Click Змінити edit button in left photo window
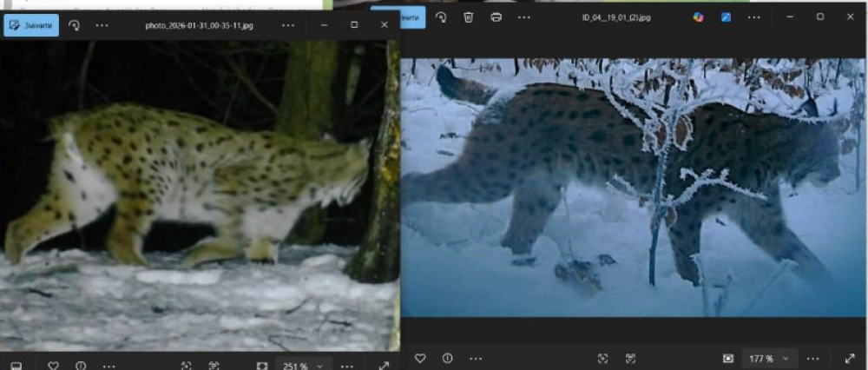Screen dimensions: 868x370 pyautogui.click(x=31, y=25)
